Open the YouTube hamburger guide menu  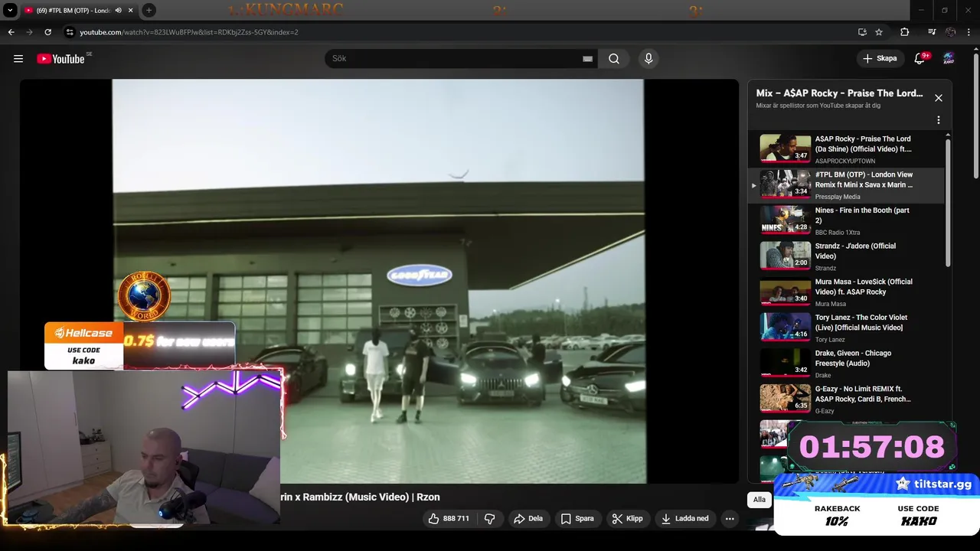click(18, 59)
